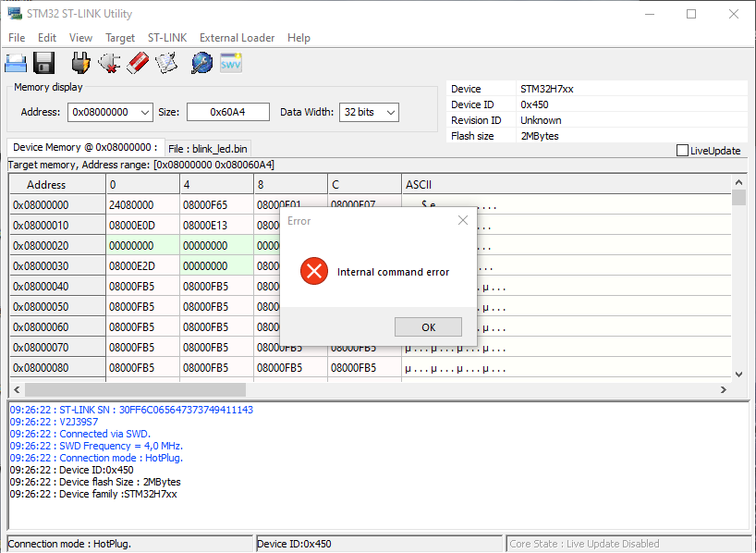756x553 pixels.
Task: Click log line ST-LINK SN
Action: coord(131,410)
